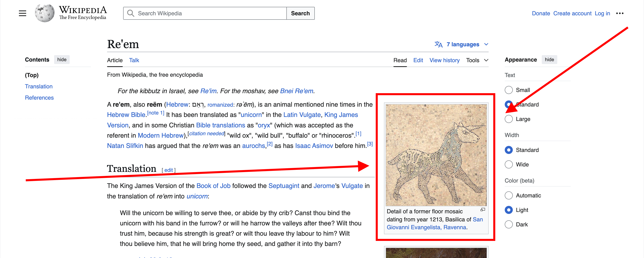Open the Bible translations link
This screenshot has height=258, width=644.
pos(221,125)
